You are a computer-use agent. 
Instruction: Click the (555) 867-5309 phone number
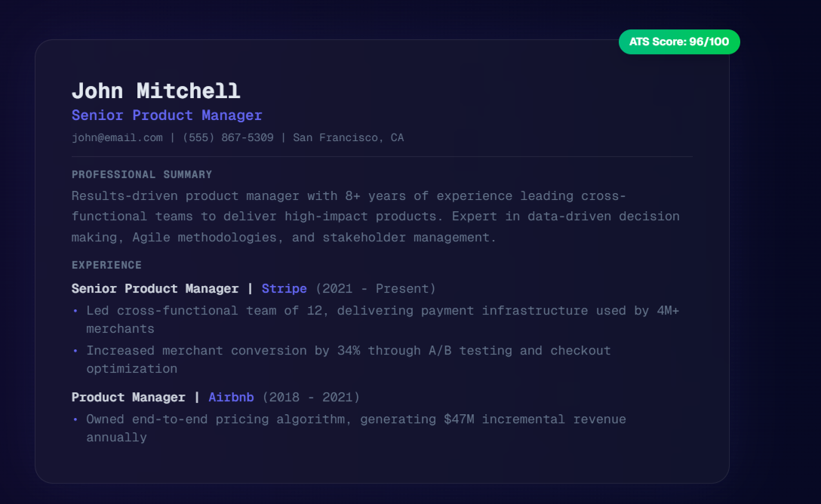click(228, 137)
